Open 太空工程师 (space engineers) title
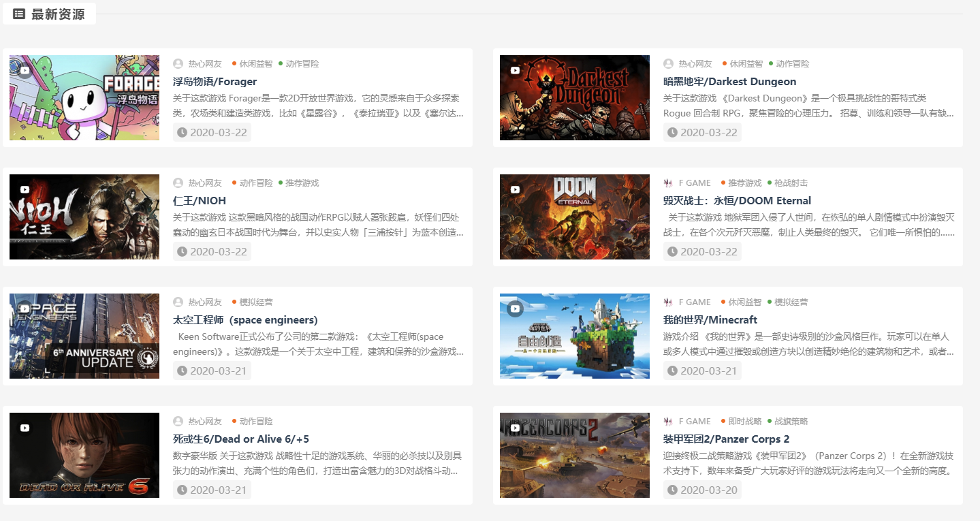This screenshot has width=980, height=521. click(245, 320)
